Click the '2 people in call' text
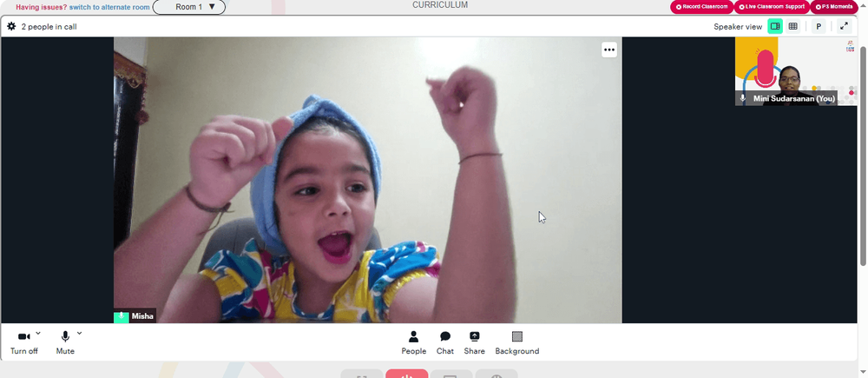The width and height of the screenshot is (868, 378). coord(49,27)
